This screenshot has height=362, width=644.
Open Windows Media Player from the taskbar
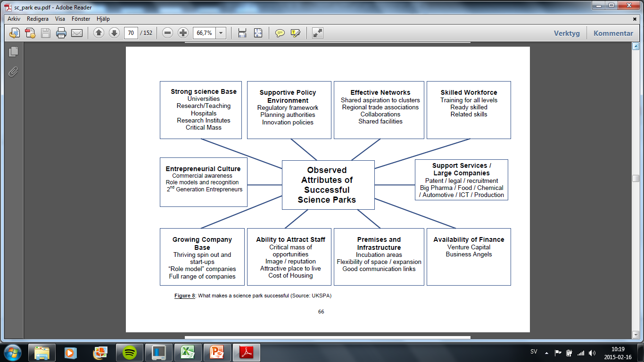pos(71,352)
